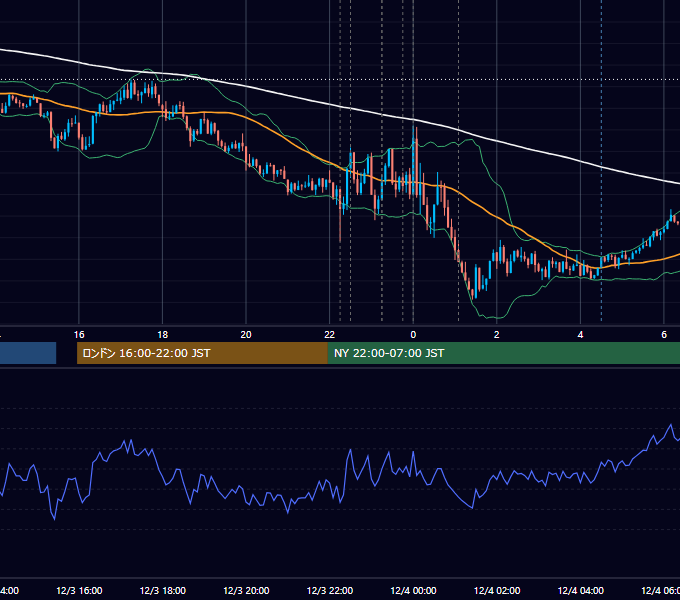Click the hour label 6 on time axis

[x=664, y=335]
